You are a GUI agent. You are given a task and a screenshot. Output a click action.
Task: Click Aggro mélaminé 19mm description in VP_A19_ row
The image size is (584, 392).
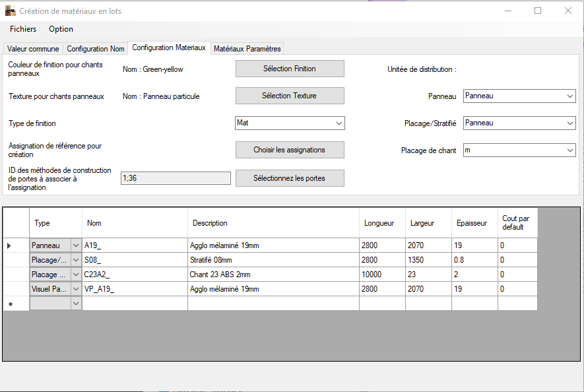pos(273,289)
